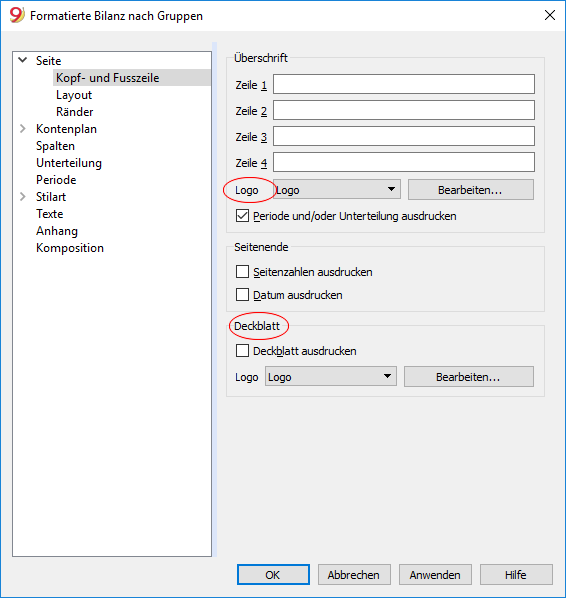Click into the Zeile 1 text field
Viewport: 566px width, 598px height.
pos(404,84)
